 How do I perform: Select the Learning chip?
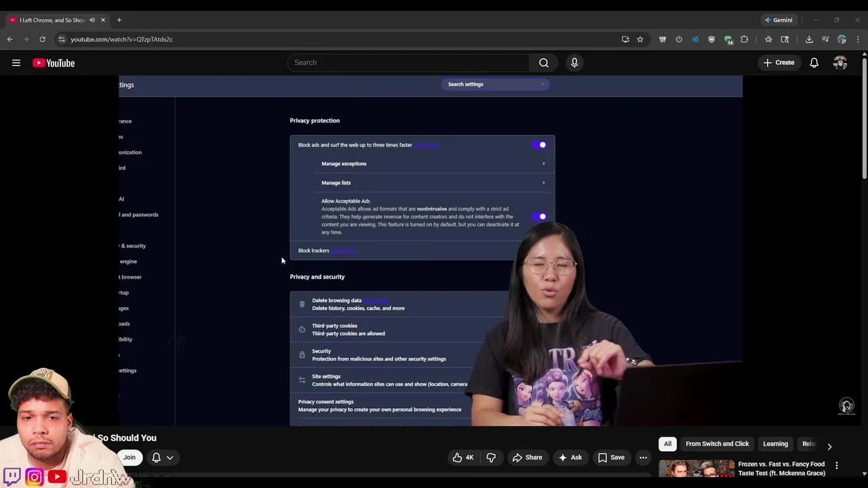pyautogui.click(x=776, y=444)
